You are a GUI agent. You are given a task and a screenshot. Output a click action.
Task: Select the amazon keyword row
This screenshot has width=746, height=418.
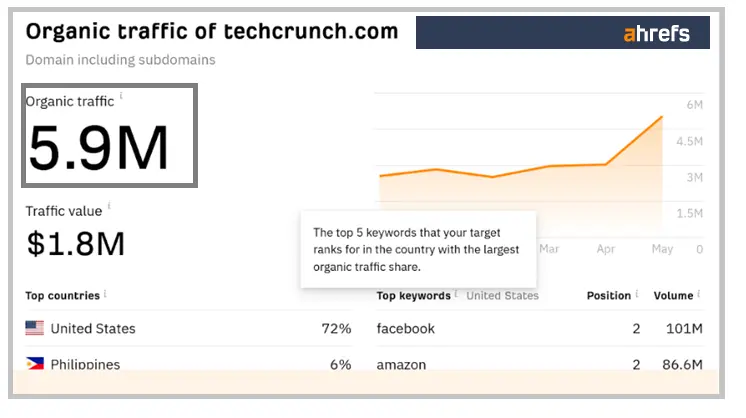(x=540, y=364)
